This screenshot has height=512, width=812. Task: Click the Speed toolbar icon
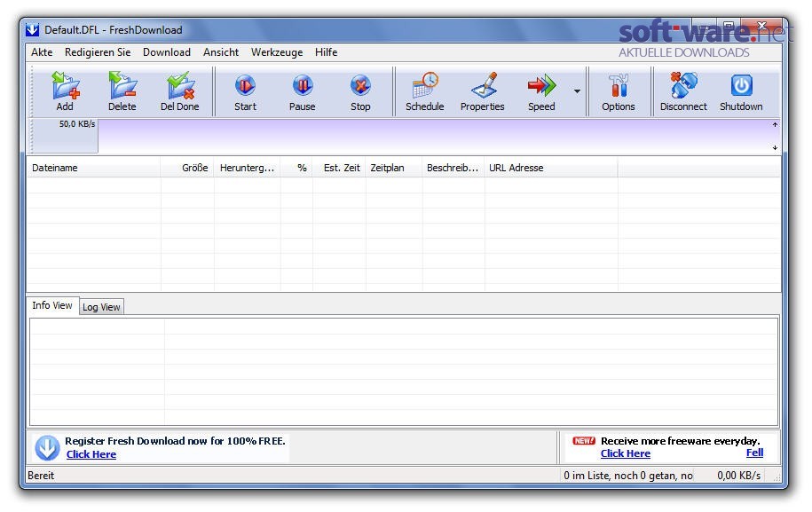[x=541, y=91]
